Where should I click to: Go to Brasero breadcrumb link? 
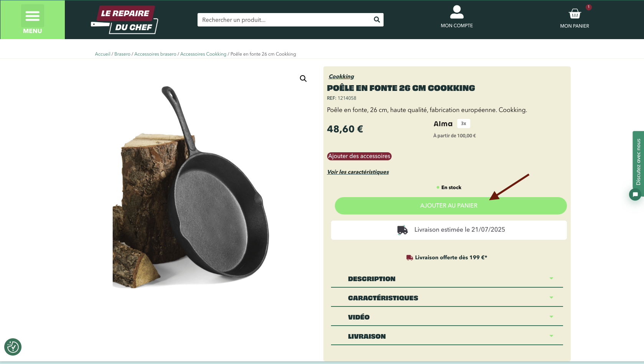pyautogui.click(x=122, y=54)
